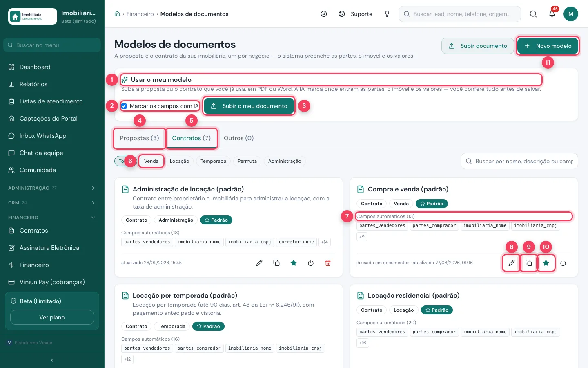Collapse the sidebar with the bottom arrow
588x368 pixels.
[x=52, y=360]
